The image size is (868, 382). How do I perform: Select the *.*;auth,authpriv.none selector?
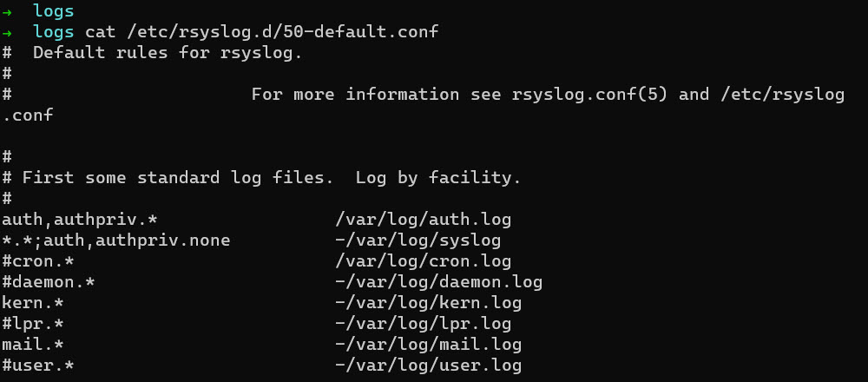click(116, 240)
